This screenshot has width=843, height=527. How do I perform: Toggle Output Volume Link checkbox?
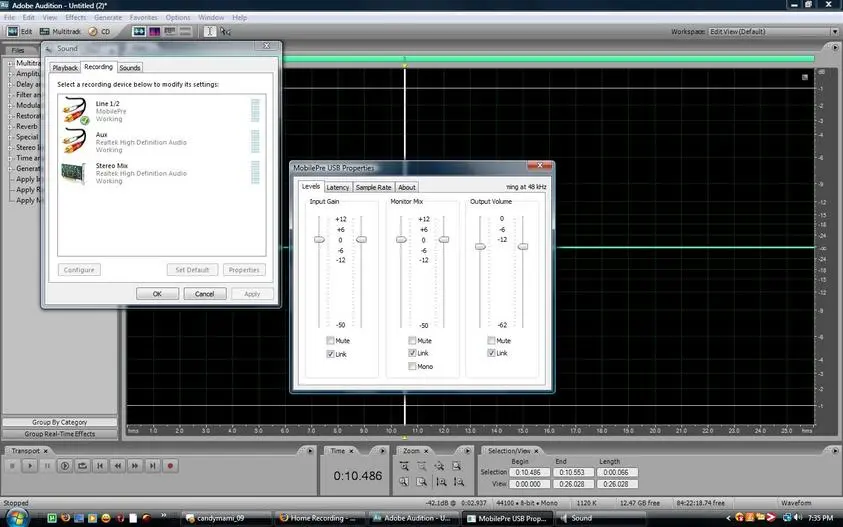coord(491,353)
